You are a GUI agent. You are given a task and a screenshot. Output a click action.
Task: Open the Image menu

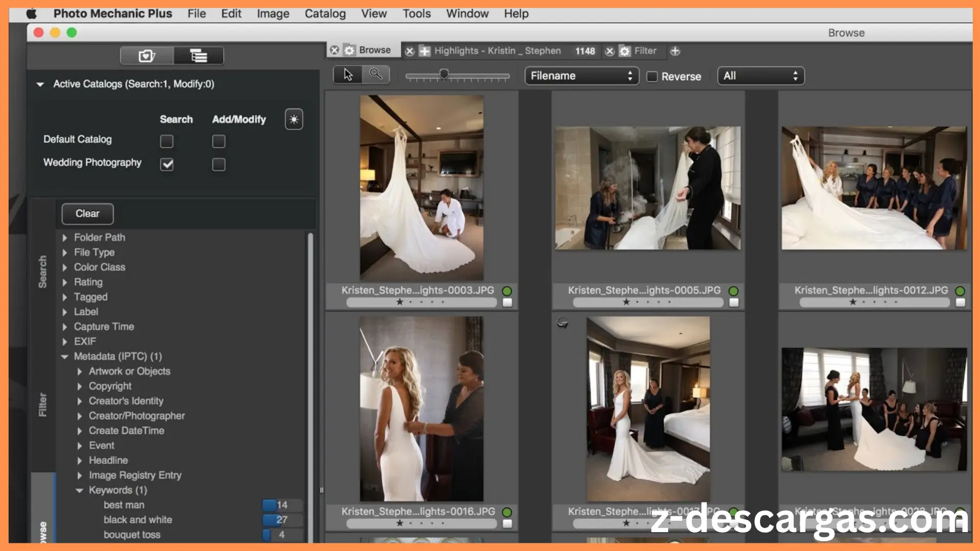point(273,14)
